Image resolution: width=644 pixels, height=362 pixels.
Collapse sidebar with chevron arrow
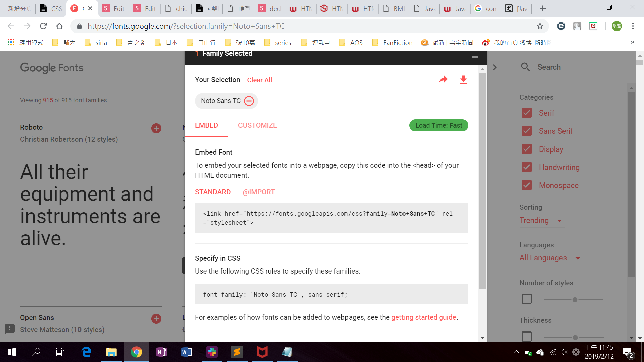pyautogui.click(x=495, y=67)
